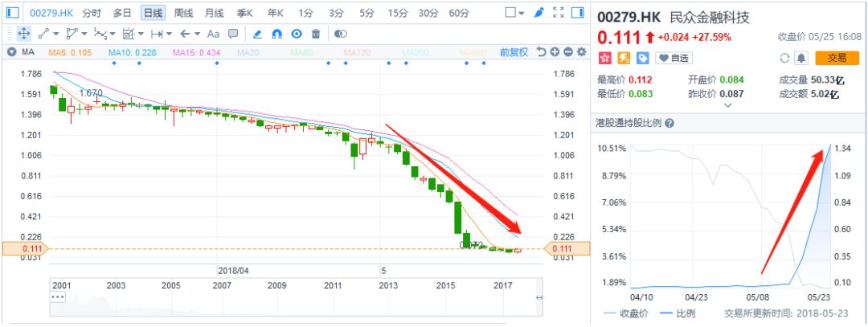
Task: Add stock to 自选 watchlist
Action: pyautogui.click(x=674, y=58)
